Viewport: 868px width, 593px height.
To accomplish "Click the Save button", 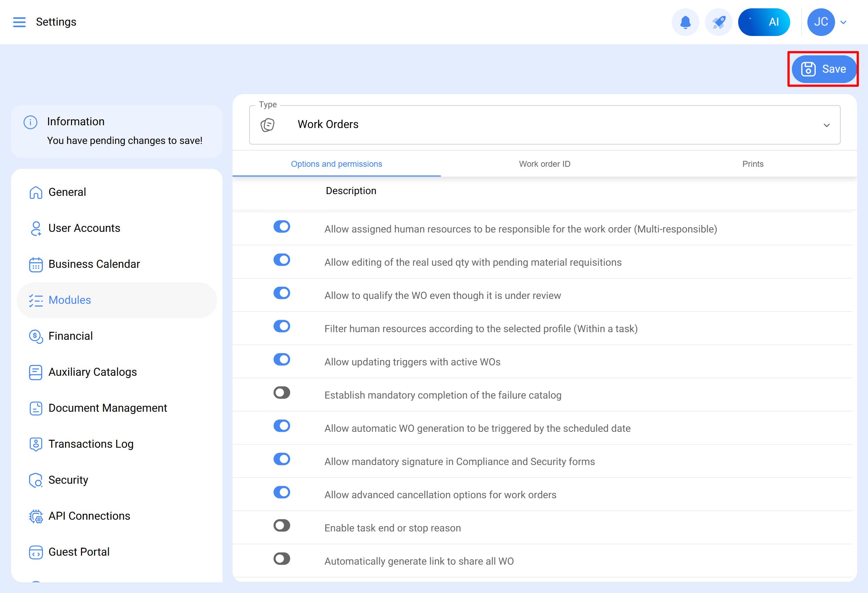I will pos(824,69).
